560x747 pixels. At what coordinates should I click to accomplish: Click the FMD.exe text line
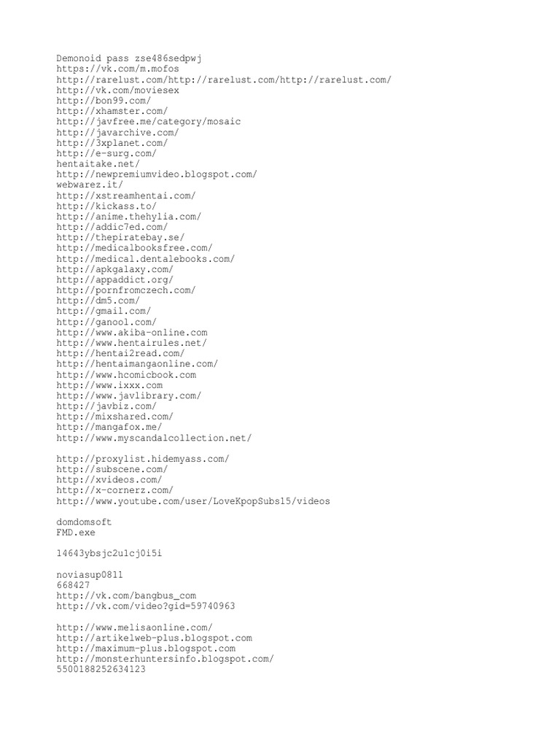coord(76,533)
